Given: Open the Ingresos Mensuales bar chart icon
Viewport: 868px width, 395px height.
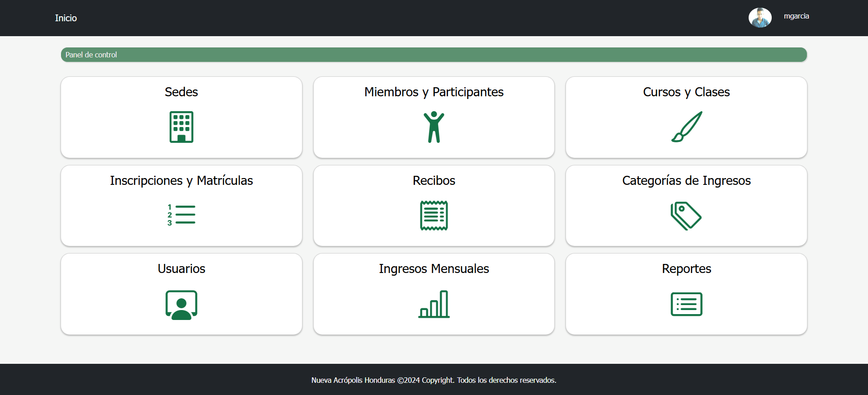Looking at the screenshot, I should coord(434,304).
